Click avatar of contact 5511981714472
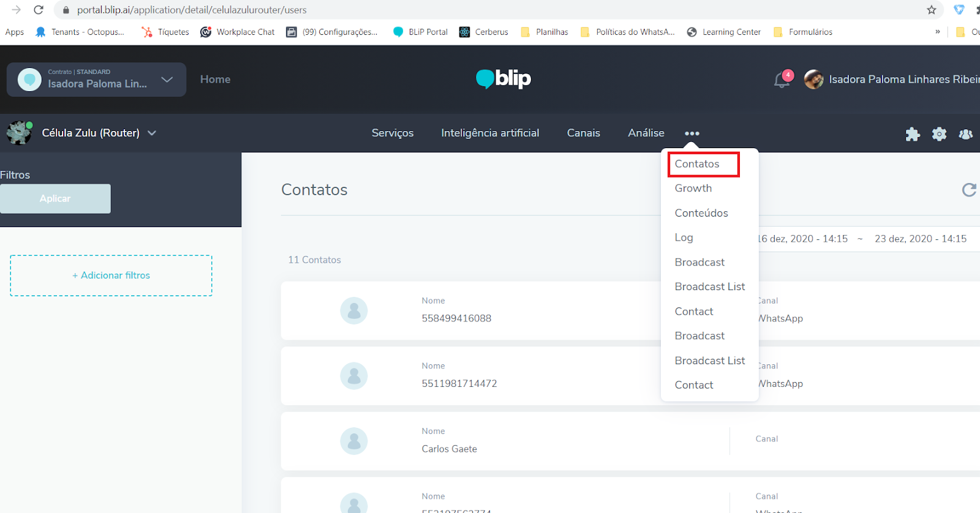 (354, 376)
